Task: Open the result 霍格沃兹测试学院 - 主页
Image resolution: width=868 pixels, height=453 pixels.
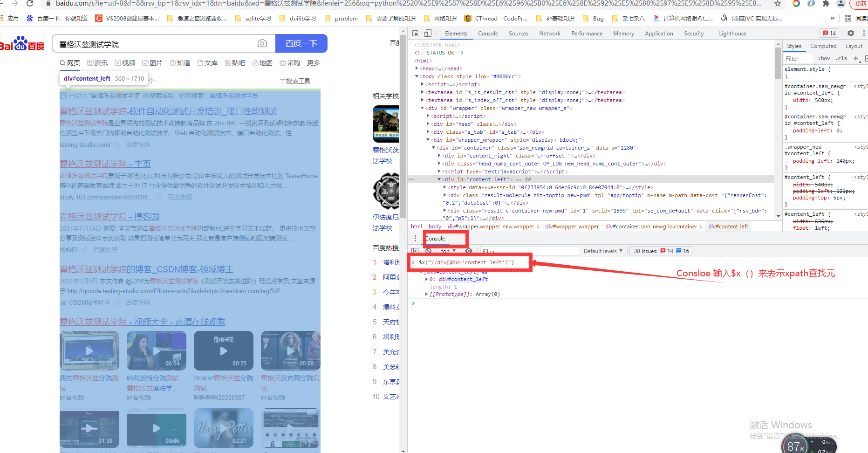Action: click(x=105, y=164)
